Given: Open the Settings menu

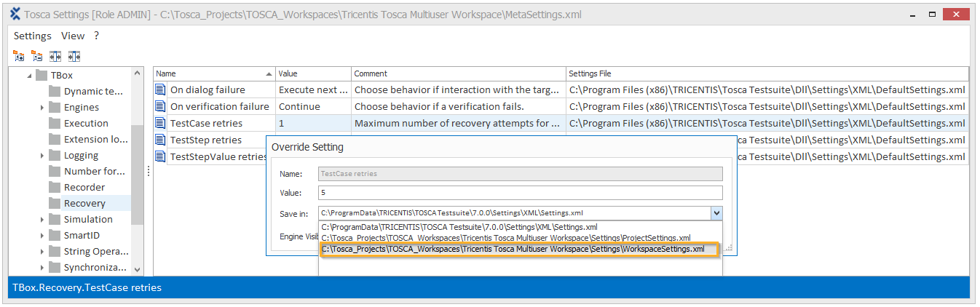Looking at the screenshot, I should click(33, 36).
